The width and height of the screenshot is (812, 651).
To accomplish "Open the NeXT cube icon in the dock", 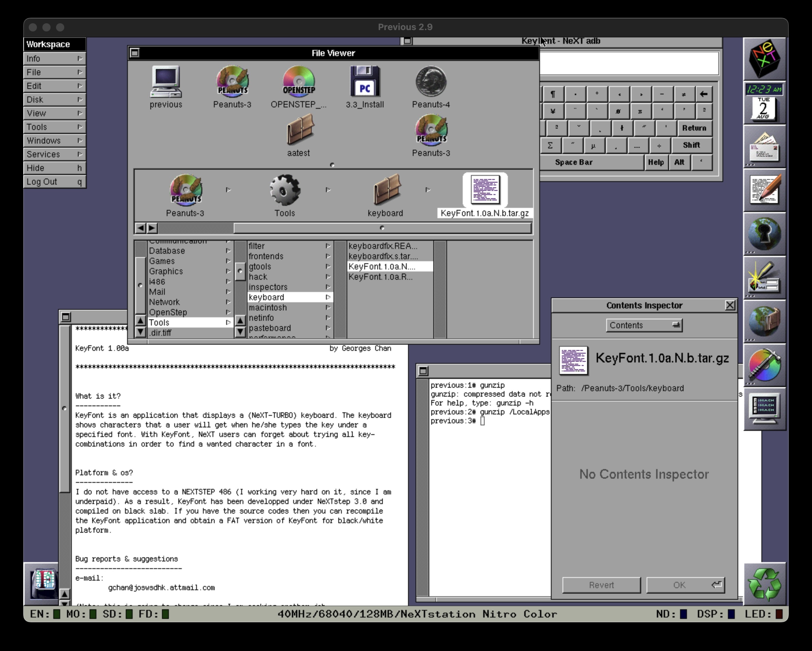I will click(x=764, y=59).
